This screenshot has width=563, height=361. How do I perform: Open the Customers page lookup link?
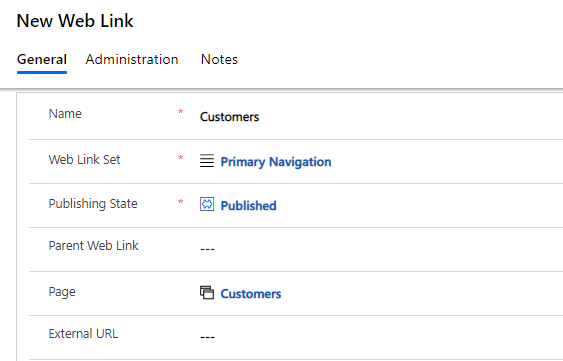point(251,293)
